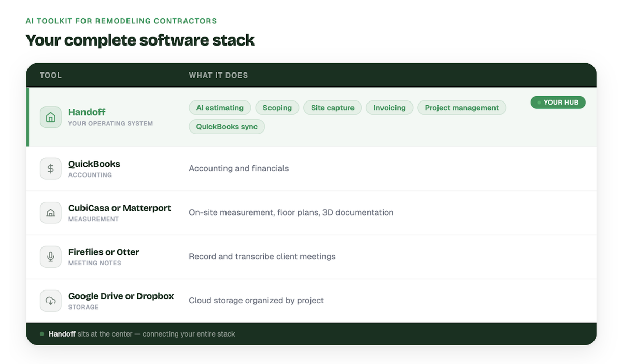Select the QuickBooks sync tag
The height and width of the screenshot is (364, 622).
(x=227, y=127)
